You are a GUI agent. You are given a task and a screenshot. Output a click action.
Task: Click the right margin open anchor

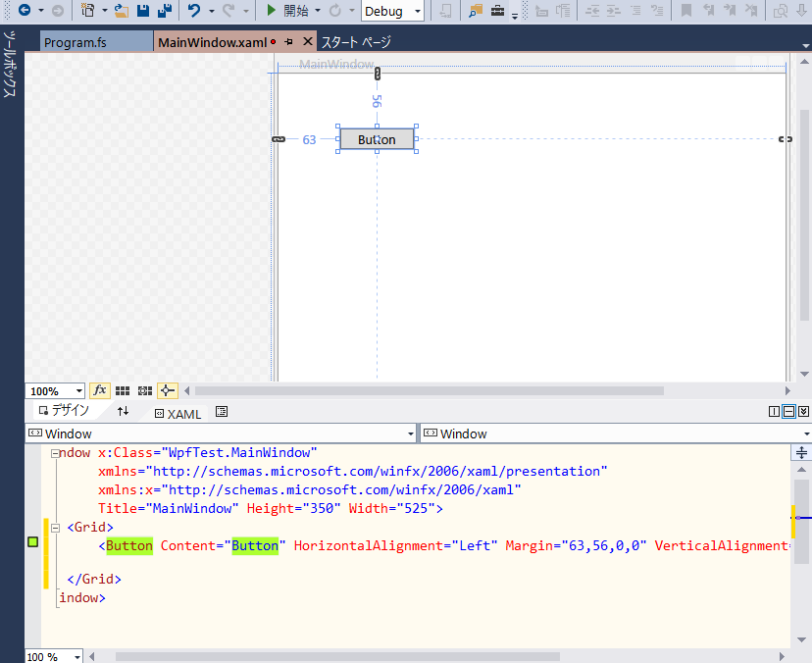click(786, 139)
